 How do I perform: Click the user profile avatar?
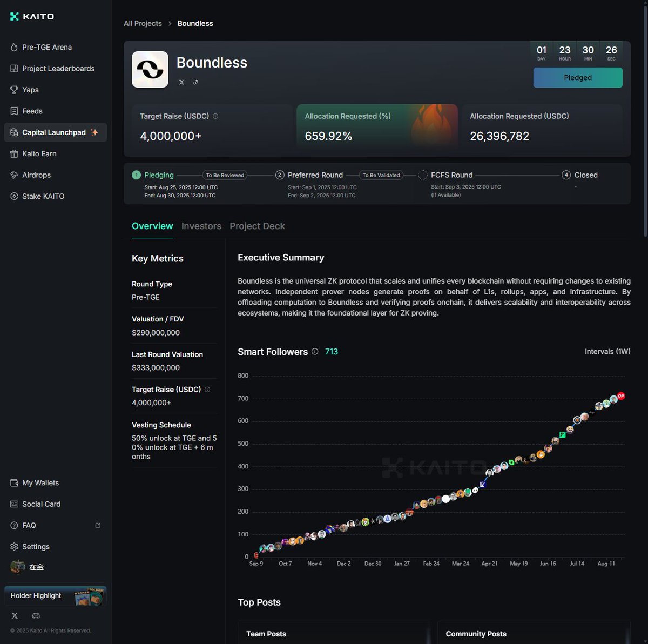click(x=18, y=567)
